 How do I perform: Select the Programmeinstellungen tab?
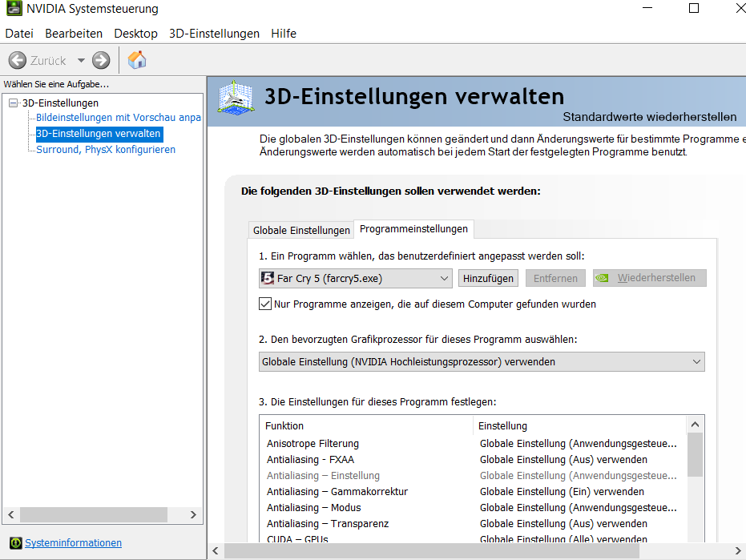413,229
